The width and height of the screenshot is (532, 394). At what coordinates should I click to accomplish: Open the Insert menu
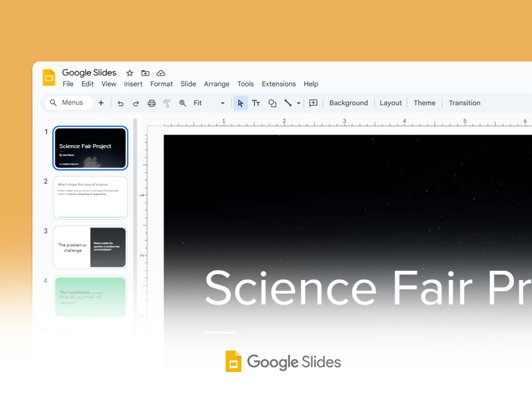133,84
